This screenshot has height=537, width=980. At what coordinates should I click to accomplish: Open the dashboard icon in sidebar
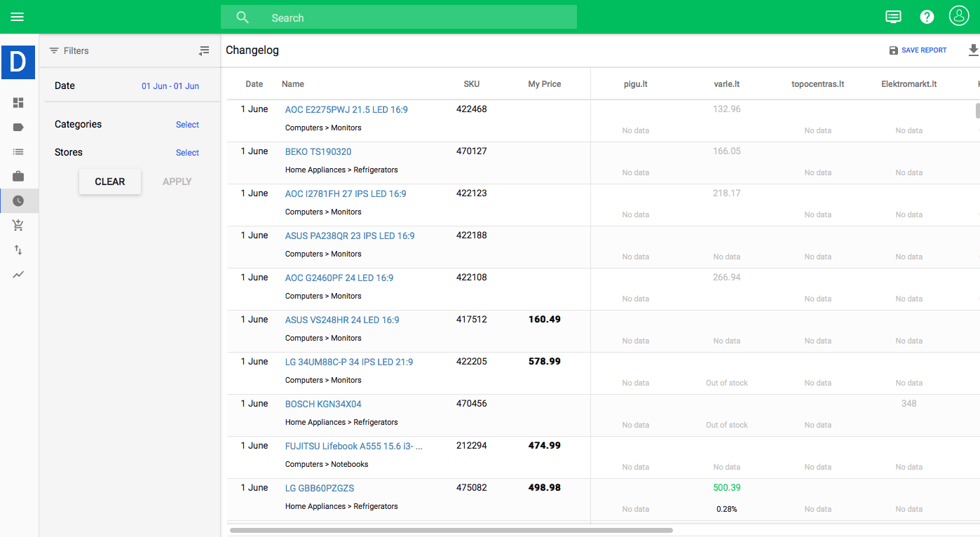click(x=18, y=103)
